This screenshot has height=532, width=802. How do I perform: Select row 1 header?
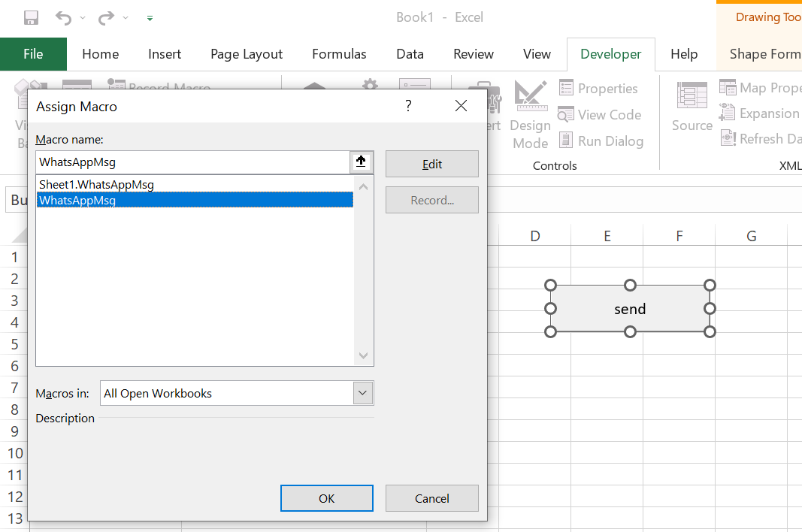14,257
